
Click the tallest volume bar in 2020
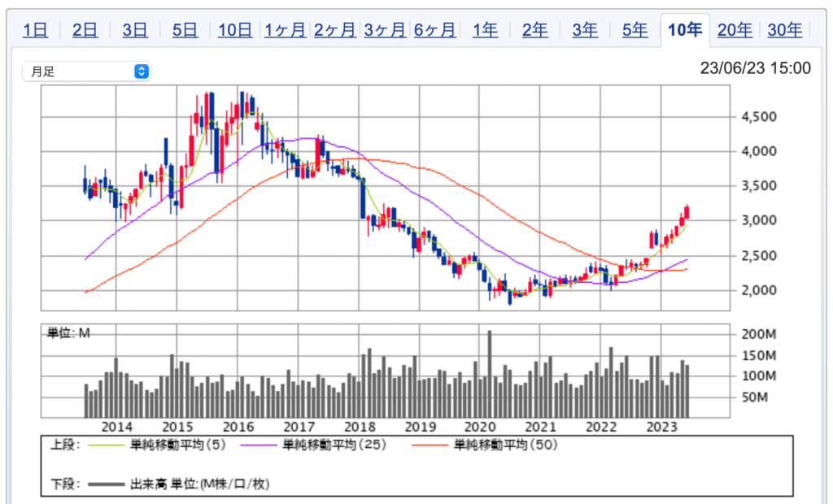(x=490, y=374)
